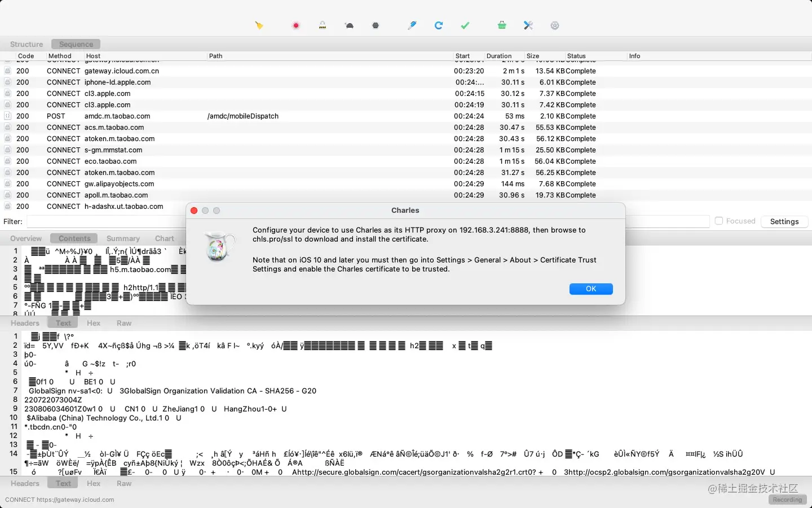
Task: Close the Charles dialog with red button
Action: pos(194,211)
